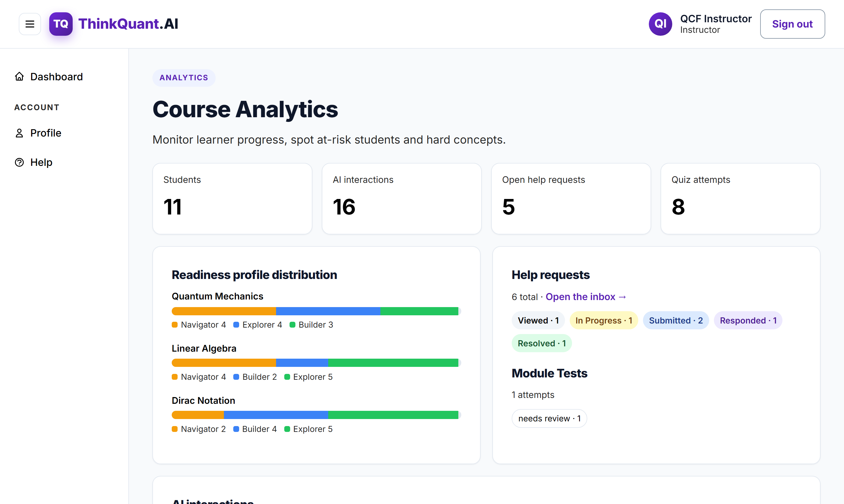Click the TQ logo icon

pos(61,24)
